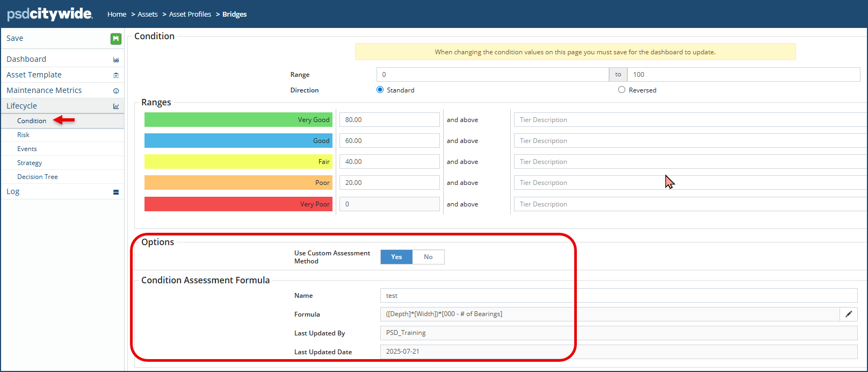This screenshot has height=372, width=868.
Task: Click the green Very Good color bar
Action: 238,120
